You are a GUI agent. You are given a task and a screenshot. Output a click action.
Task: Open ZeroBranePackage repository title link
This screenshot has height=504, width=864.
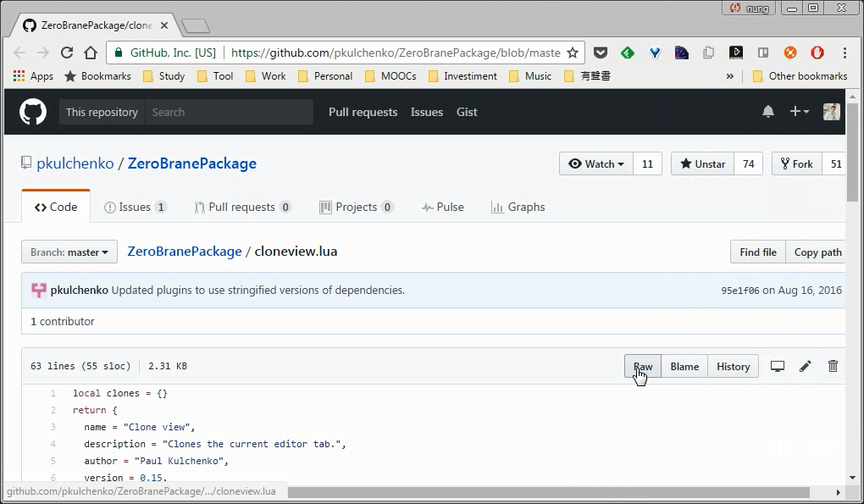point(191,163)
